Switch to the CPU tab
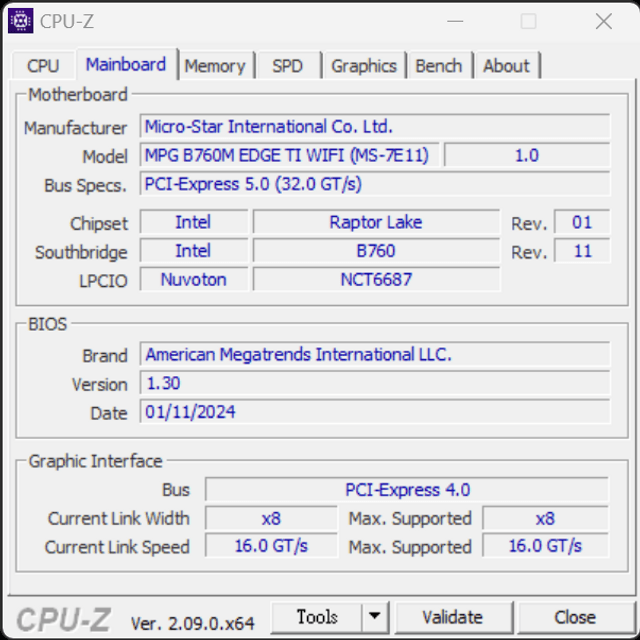The image size is (640, 640). (x=43, y=66)
